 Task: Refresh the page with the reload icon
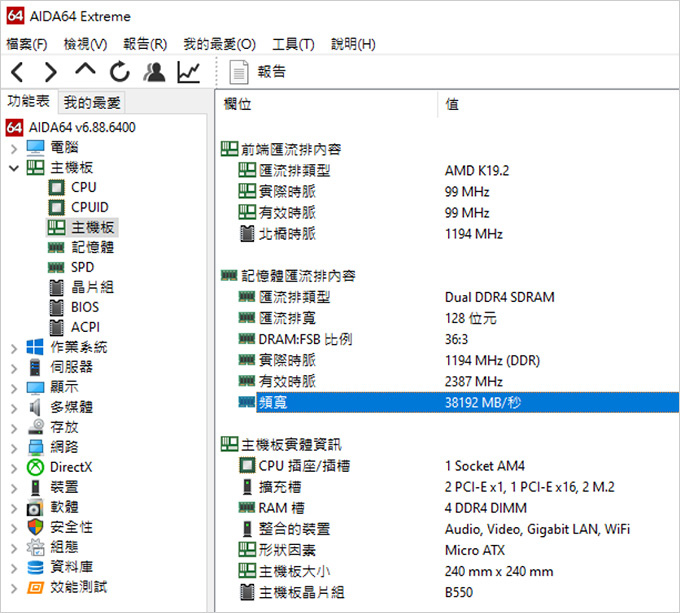tap(120, 72)
